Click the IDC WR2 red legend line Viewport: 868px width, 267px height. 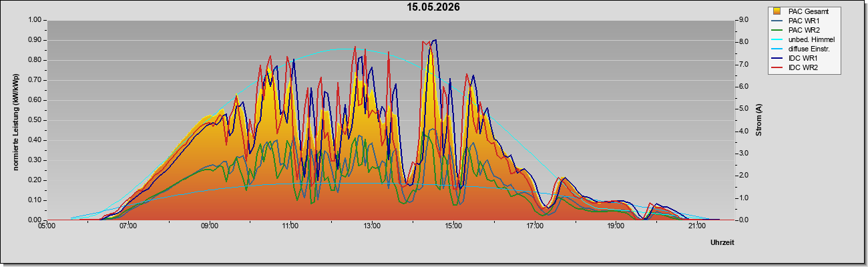click(777, 67)
